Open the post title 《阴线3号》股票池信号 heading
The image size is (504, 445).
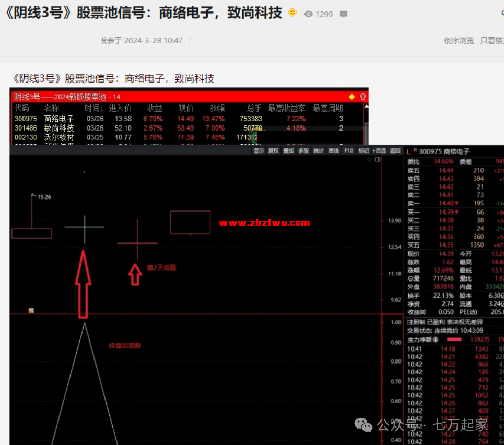(144, 13)
